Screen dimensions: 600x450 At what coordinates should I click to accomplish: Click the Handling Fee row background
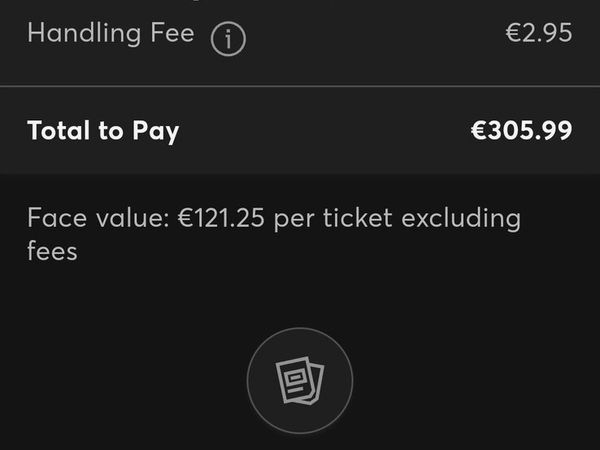[x=300, y=42]
